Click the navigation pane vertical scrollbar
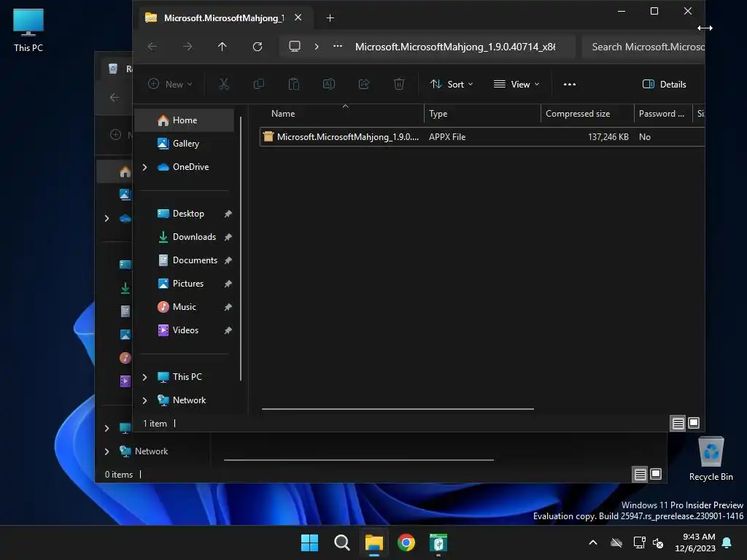Image resolution: width=747 pixels, height=560 pixels. [241, 249]
